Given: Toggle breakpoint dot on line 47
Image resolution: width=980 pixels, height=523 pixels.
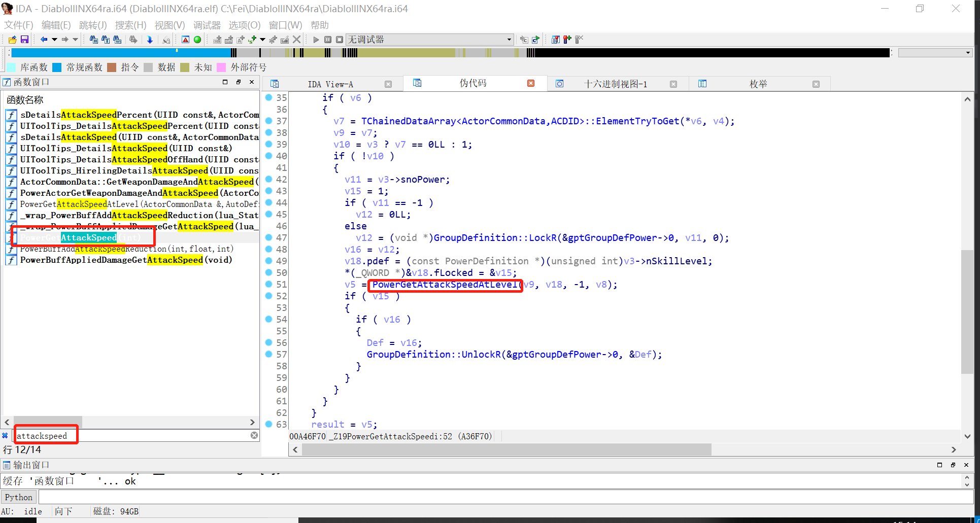Looking at the screenshot, I should [269, 237].
